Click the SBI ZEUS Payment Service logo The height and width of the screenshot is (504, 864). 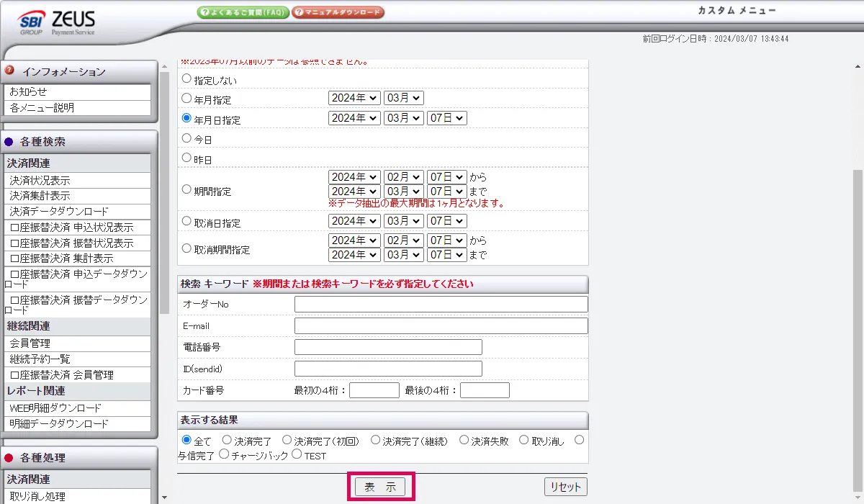[x=56, y=23]
